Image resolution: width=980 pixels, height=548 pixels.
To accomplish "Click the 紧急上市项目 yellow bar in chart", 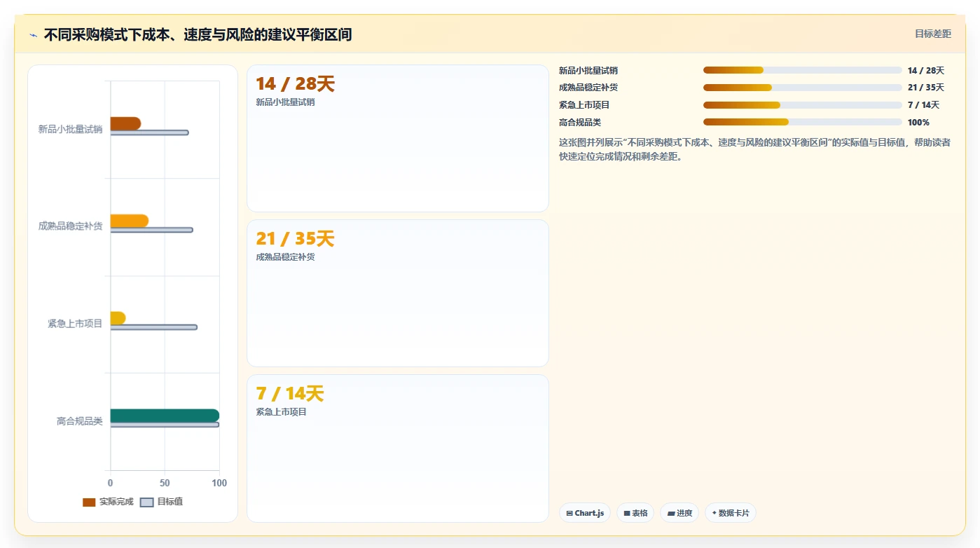I will (118, 318).
